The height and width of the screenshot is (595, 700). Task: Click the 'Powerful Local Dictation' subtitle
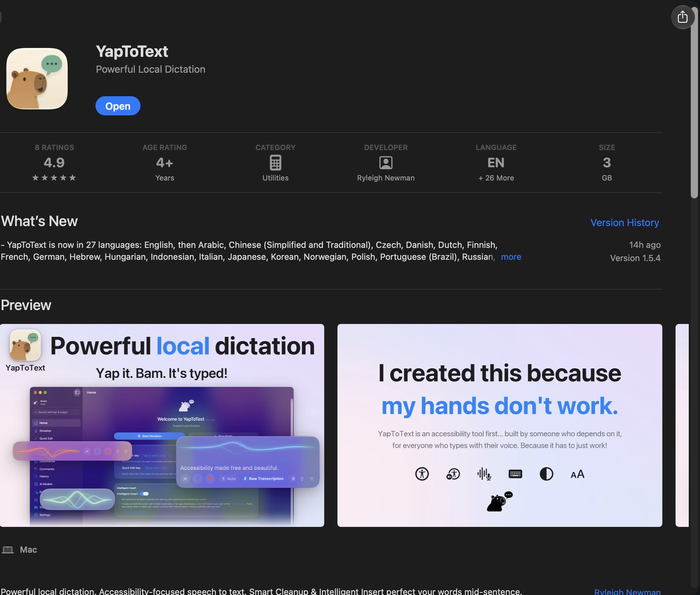(150, 69)
